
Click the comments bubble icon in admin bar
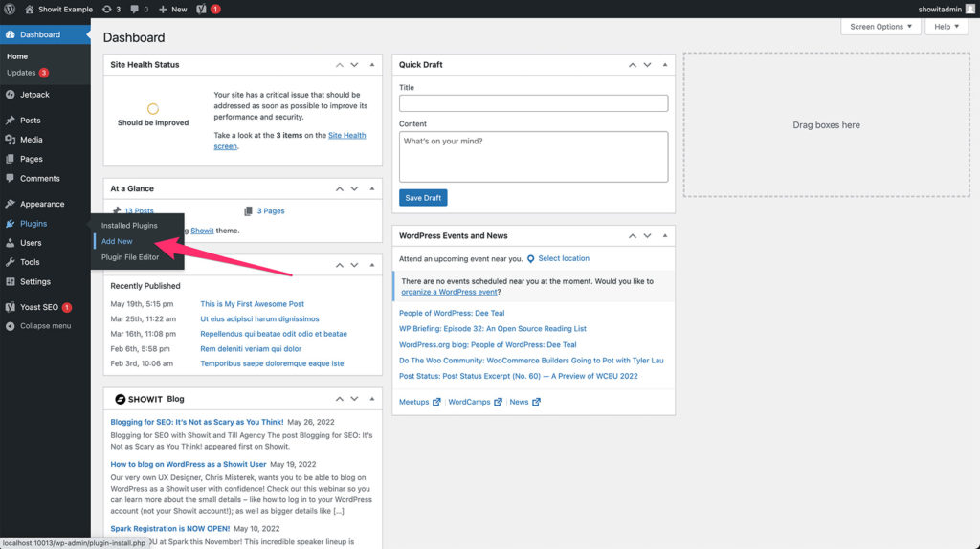(x=136, y=9)
